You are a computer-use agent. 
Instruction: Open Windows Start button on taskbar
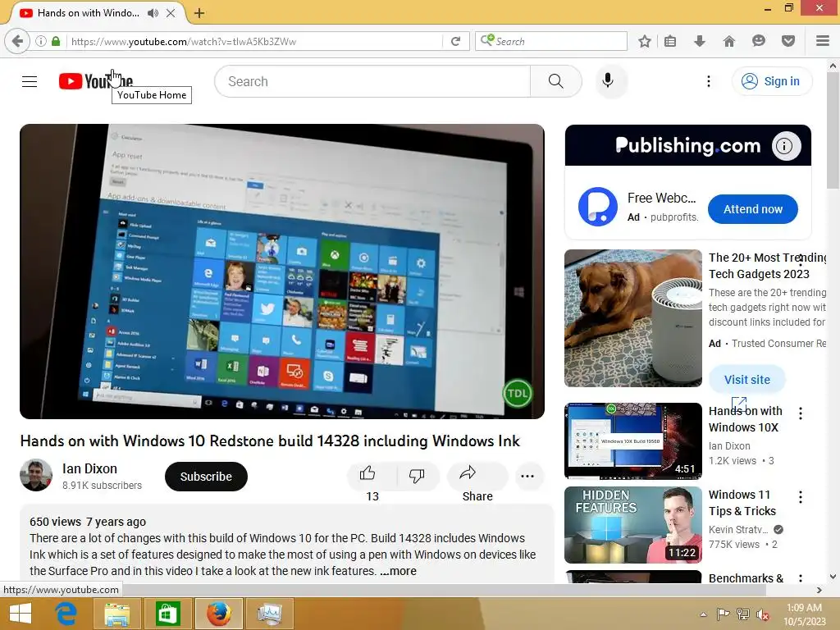point(21,614)
